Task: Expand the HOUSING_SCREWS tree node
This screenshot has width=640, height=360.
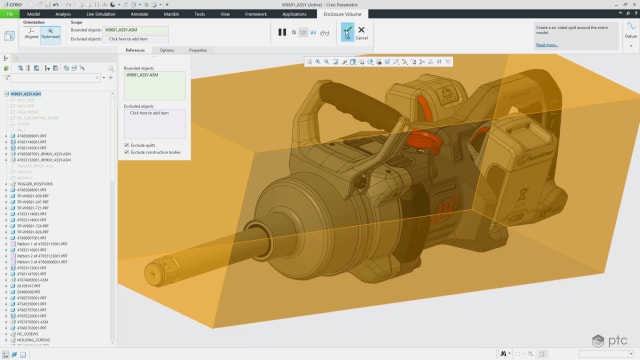Action: tap(6, 340)
